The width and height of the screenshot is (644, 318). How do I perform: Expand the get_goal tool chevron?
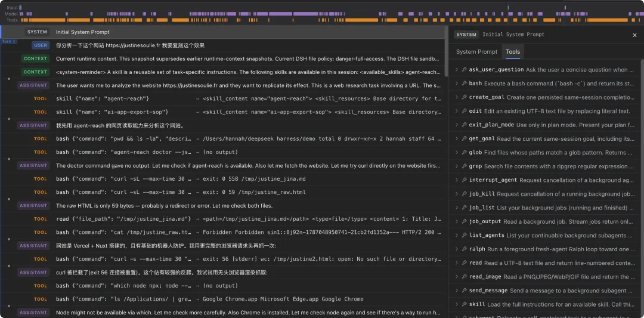456,139
